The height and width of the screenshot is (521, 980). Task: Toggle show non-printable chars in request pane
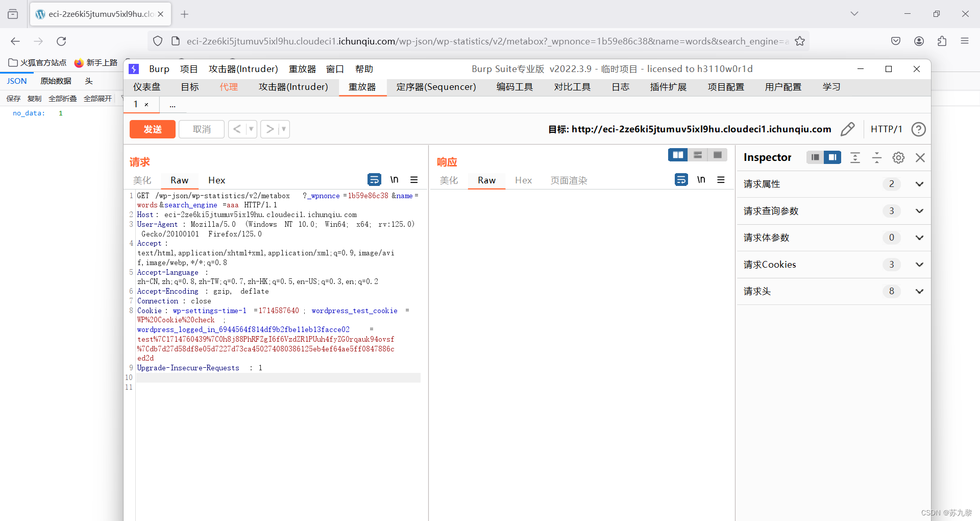pyautogui.click(x=394, y=180)
